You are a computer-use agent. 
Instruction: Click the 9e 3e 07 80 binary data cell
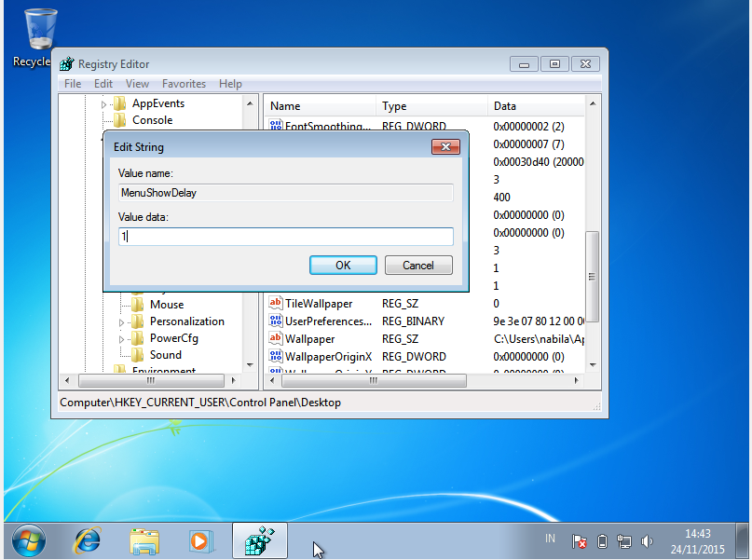point(538,321)
